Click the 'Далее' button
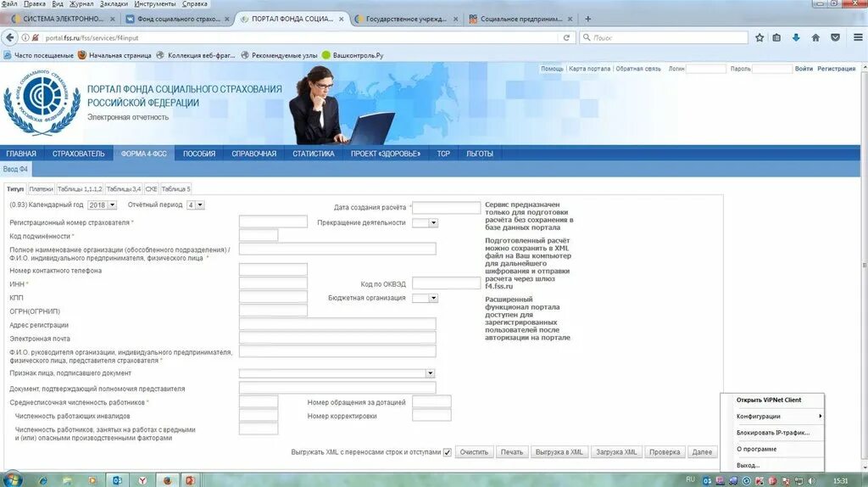This screenshot has height=487, width=868. tap(702, 452)
